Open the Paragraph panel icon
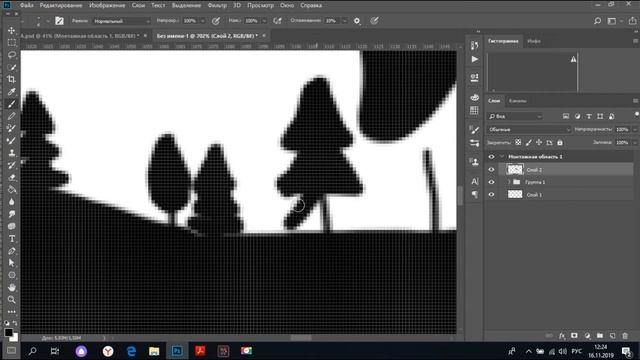640x360 pixels. 474,194
